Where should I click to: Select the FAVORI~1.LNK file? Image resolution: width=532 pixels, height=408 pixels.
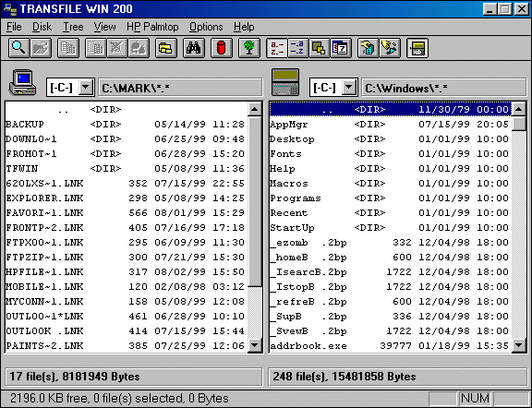pyautogui.click(x=126, y=212)
